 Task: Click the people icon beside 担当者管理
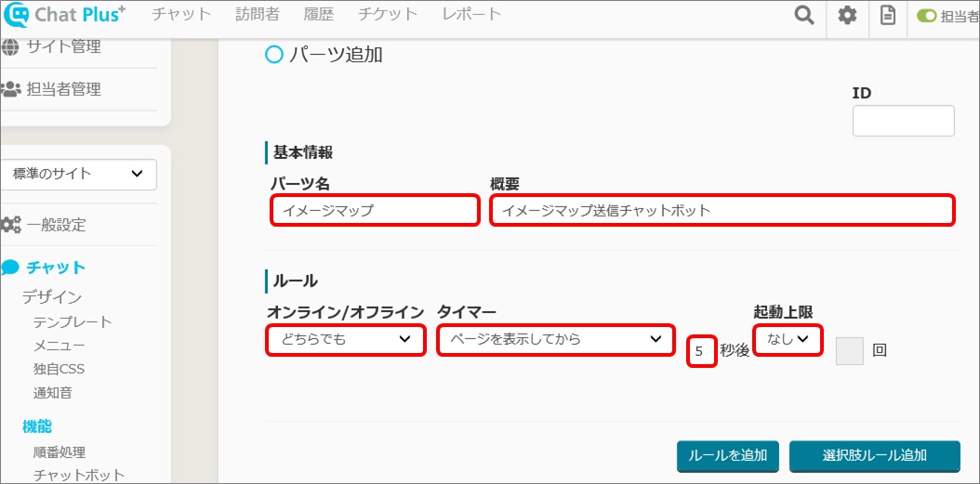(x=10, y=89)
